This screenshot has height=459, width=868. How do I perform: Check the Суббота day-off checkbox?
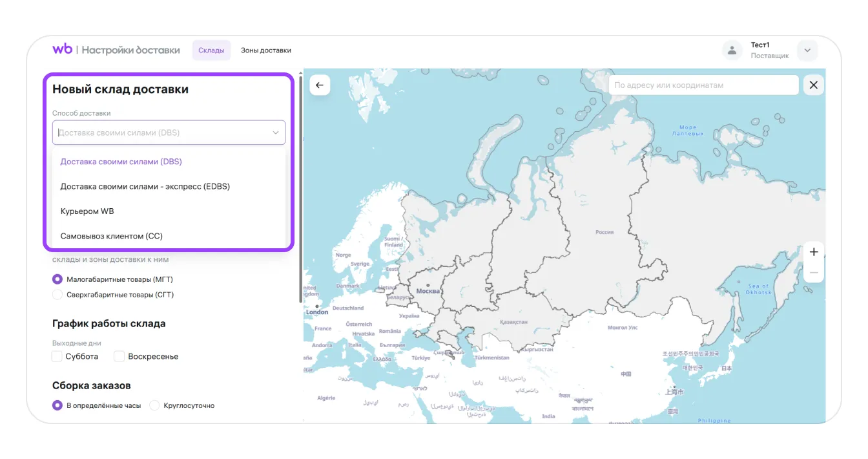[57, 356]
